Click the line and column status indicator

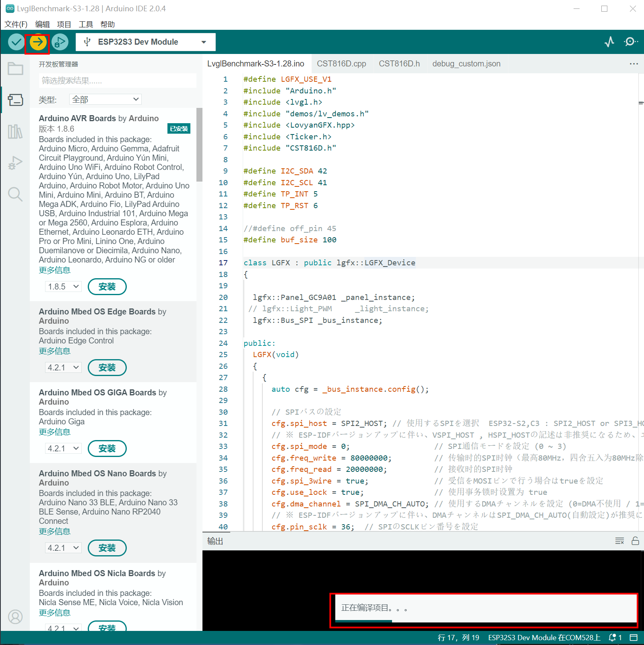click(x=458, y=637)
